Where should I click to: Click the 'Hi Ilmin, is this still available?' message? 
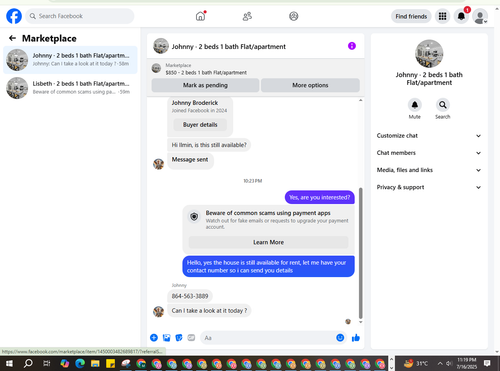pos(209,145)
